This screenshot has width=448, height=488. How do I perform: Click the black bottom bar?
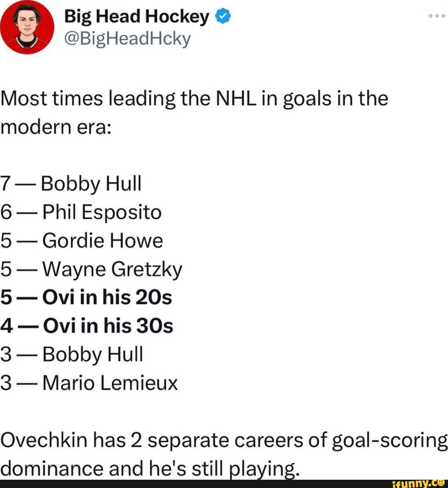point(224,483)
